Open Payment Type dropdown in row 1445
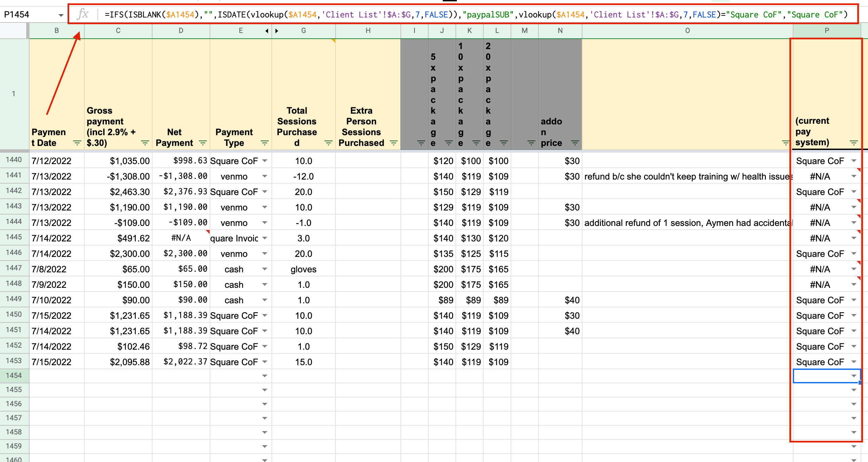 tap(264, 238)
